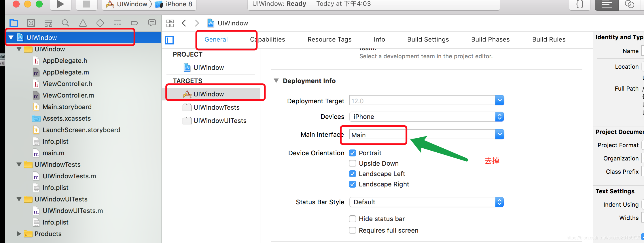Open the Status Bar Style popup
This screenshot has width=644, height=243.
pyautogui.click(x=427, y=202)
